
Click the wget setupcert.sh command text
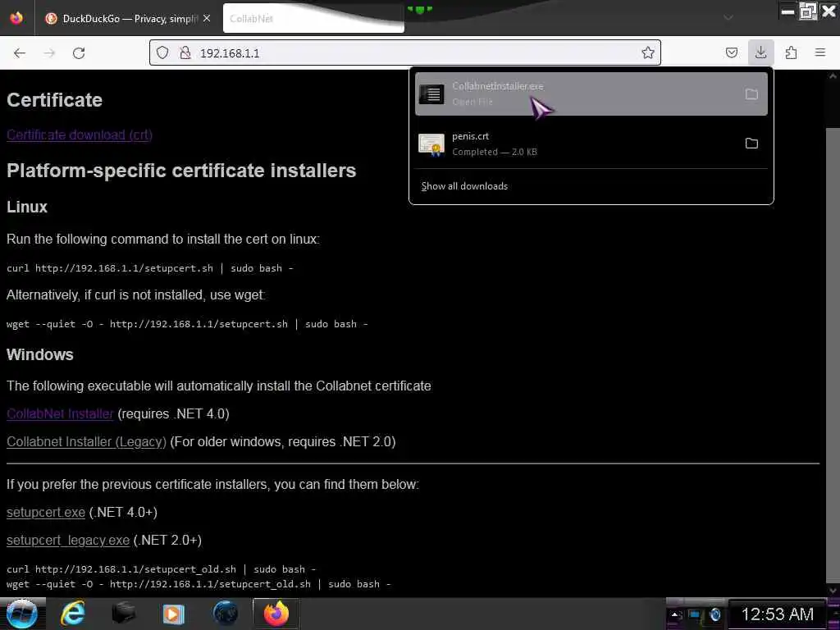[x=187, y=323]
